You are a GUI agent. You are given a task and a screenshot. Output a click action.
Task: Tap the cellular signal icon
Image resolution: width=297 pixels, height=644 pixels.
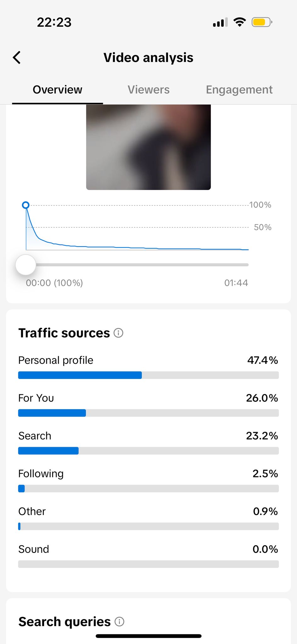point(220,22)
